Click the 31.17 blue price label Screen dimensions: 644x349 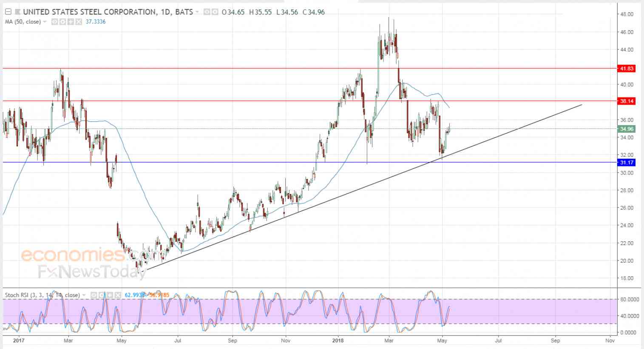click(627, 163)
